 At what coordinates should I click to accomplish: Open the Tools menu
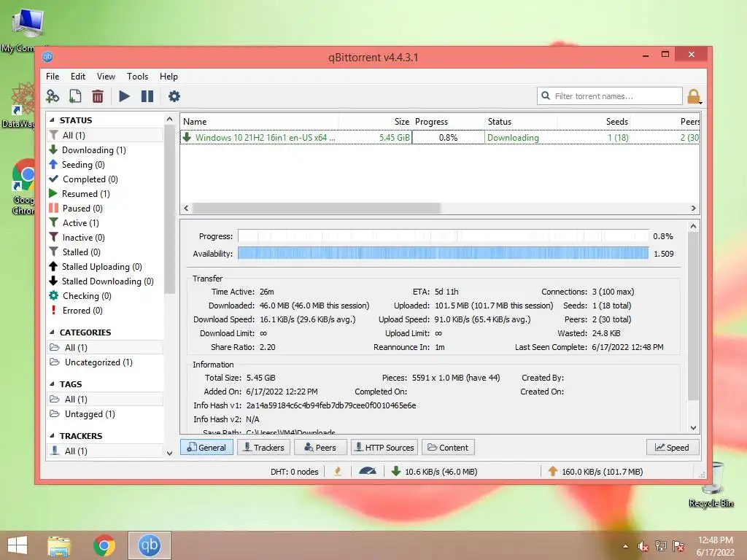pyautogui.click(x=137, y=76)
